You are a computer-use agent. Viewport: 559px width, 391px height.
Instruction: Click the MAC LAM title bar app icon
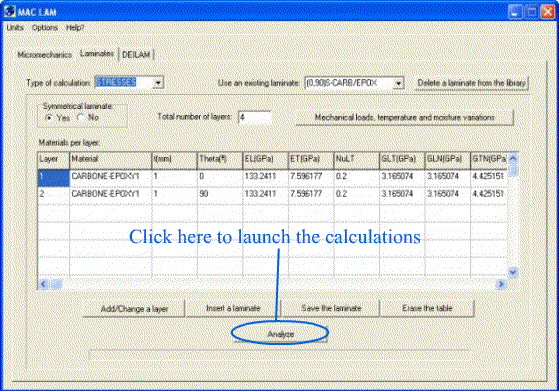pyautogui.click(x=10, y=12)
